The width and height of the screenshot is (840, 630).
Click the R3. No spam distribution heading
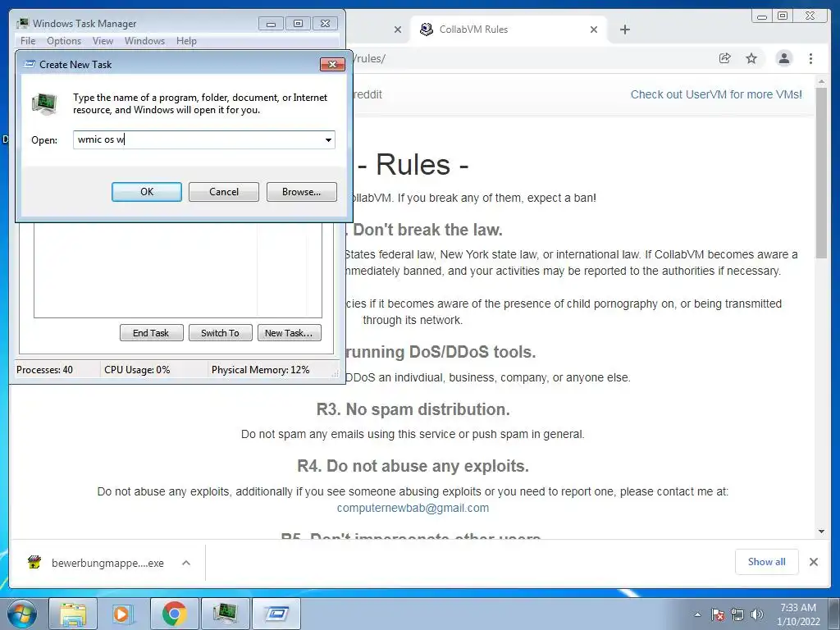point(413,409)
